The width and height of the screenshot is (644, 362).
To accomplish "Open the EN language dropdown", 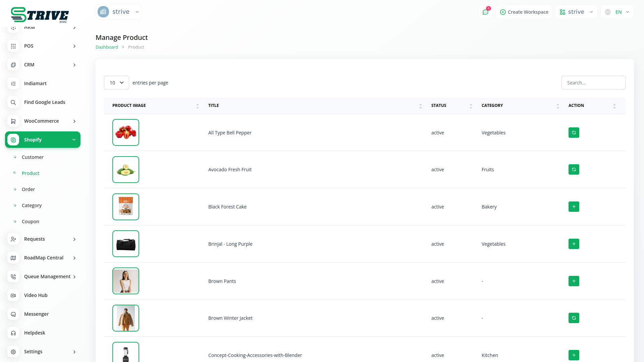I will point(617,12).
